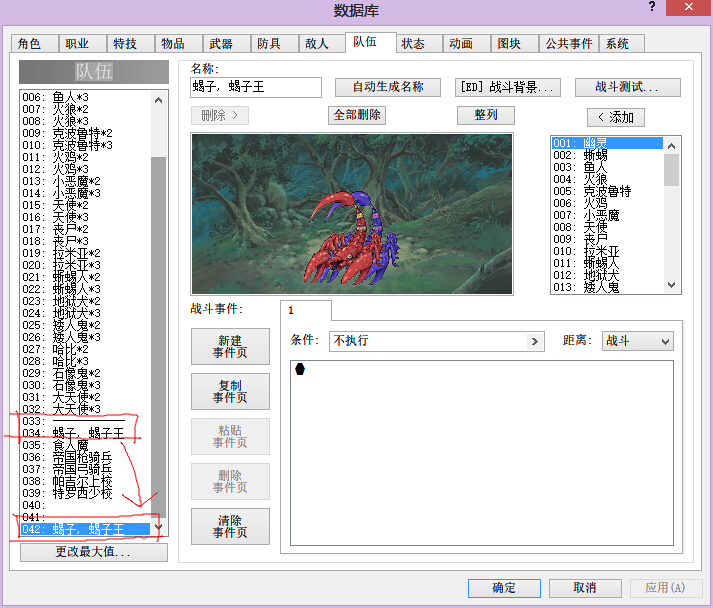
Task: Select enemy 013: 矮人鬼
Action: 608,287
